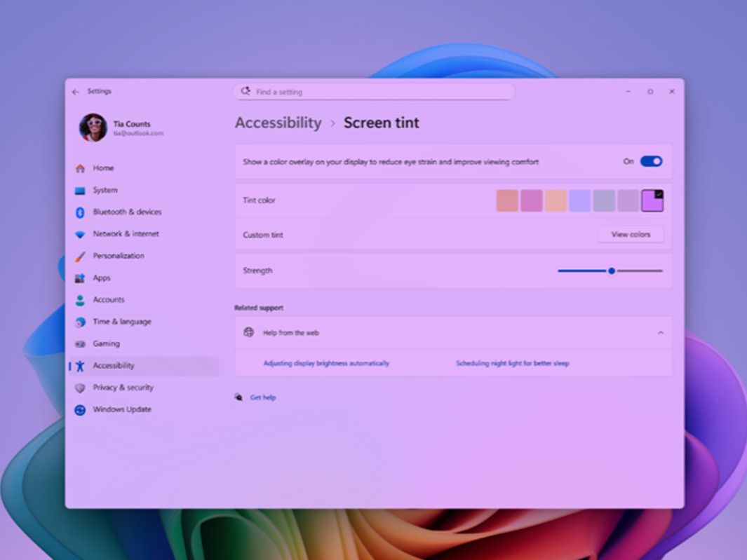The image size is (747, 560).
Task: Select the light blue-lavender tint swatch
Action: coord(580,200)
